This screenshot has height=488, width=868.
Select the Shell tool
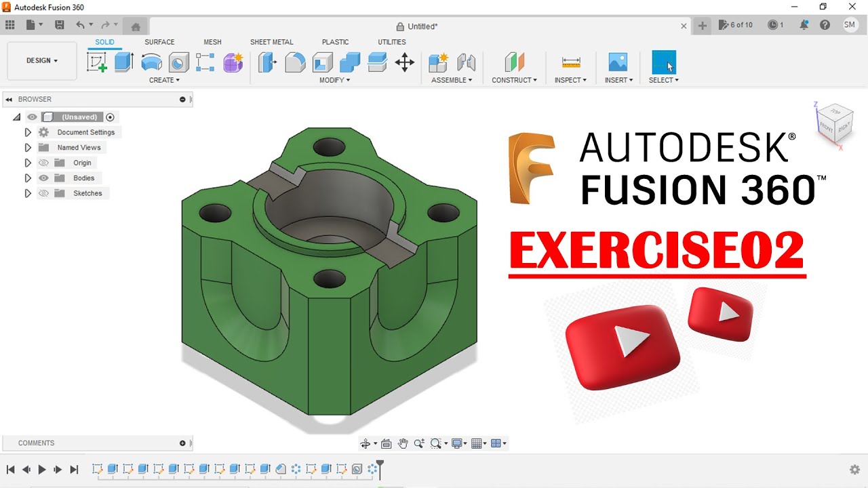[322, 62]
